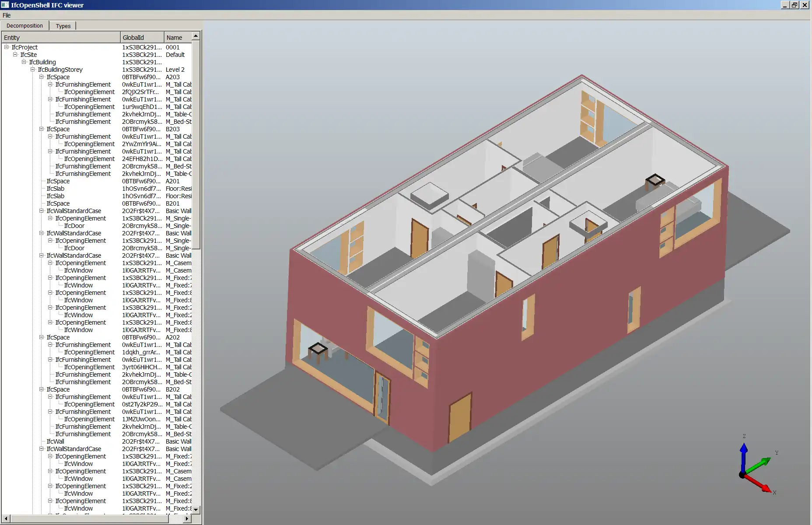This screenshot has height=525, width=812.
Task: Click the red X axis arrow
Action: [758, 483]
